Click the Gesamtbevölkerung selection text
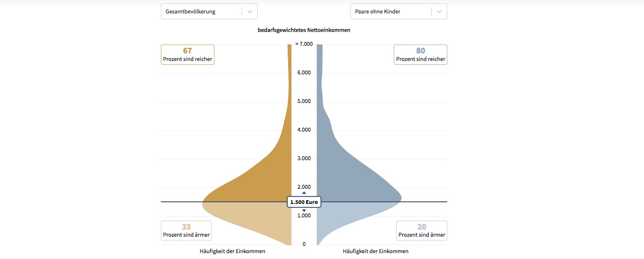 click(190, 12)
